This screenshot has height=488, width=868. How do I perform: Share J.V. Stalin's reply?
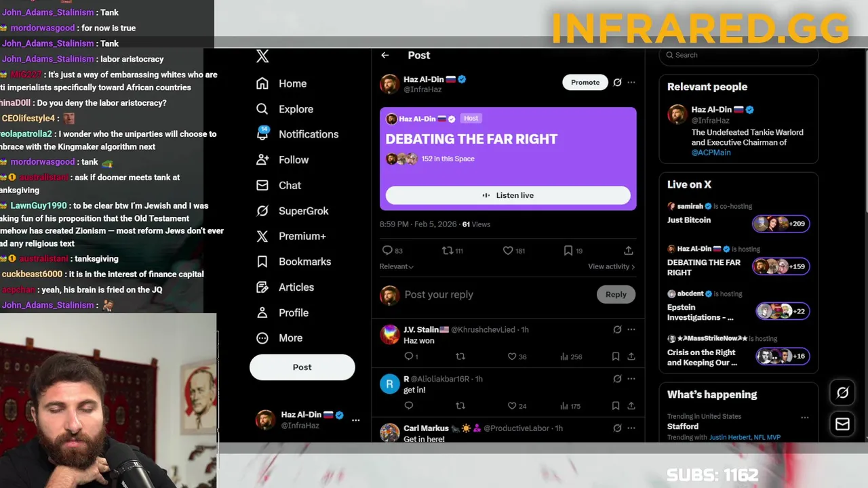tap(631, 357)
